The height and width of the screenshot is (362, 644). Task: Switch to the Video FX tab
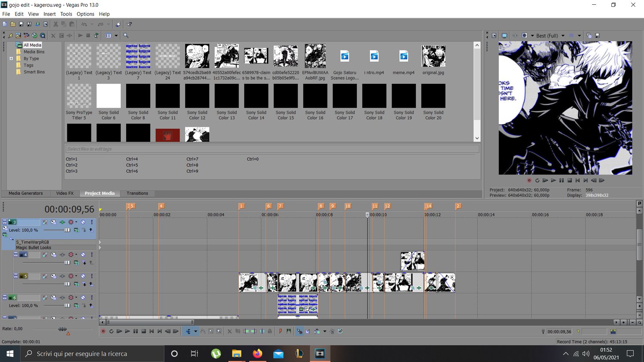tap(65, 193)
